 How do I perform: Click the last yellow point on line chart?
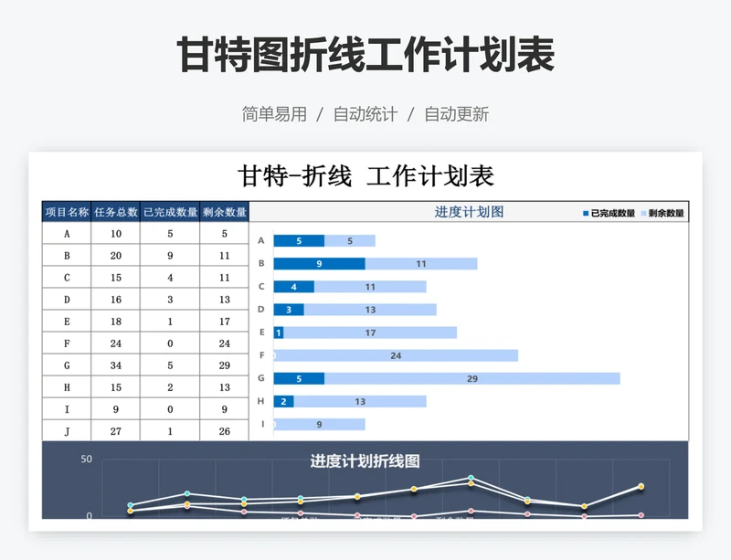click(641, 486)
